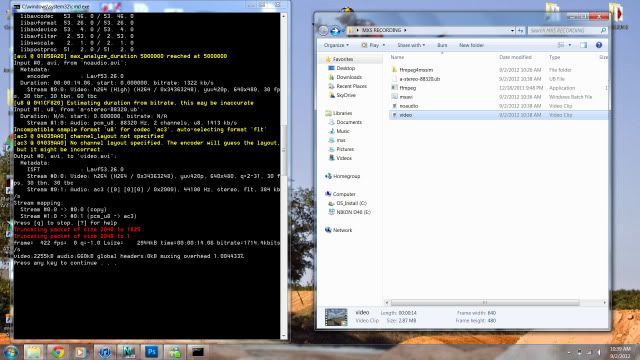Click the SkyDrive icon in navigation pane
This screenshot has width=640, height=360.
point(331,95)
